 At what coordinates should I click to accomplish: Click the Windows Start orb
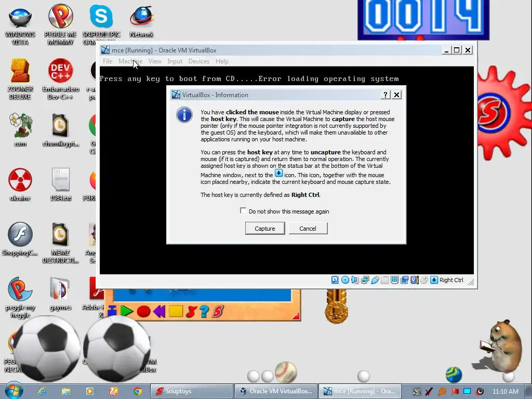click(x=14, y=391)
